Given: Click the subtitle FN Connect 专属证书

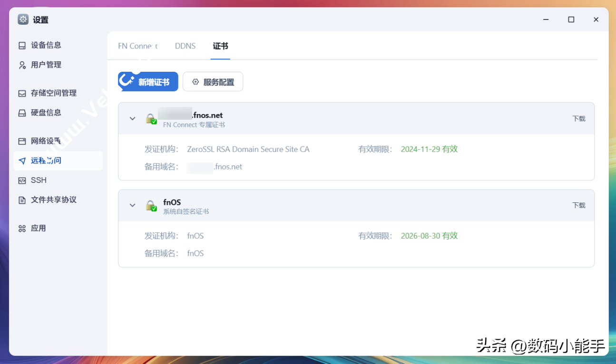Looking at the screenshot, I should click(194, 125).
